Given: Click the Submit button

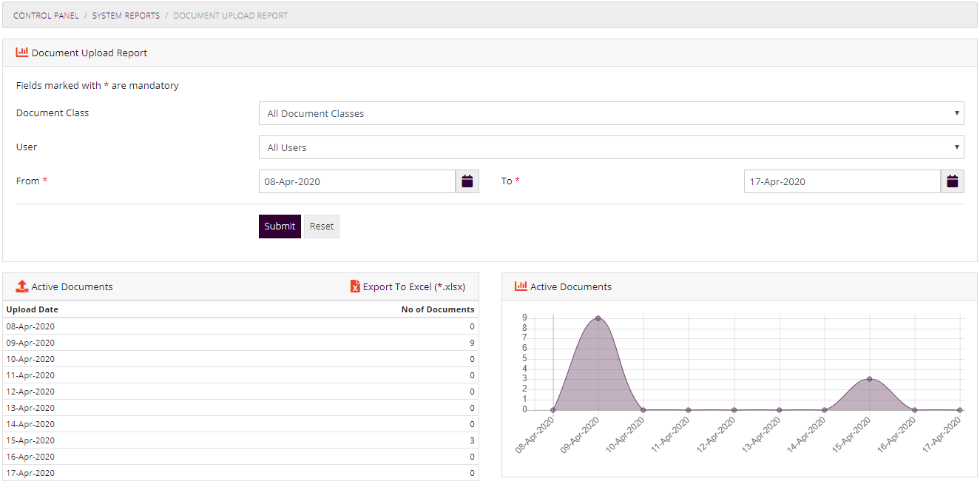Looking at the screenshot, I should (280, 226).
